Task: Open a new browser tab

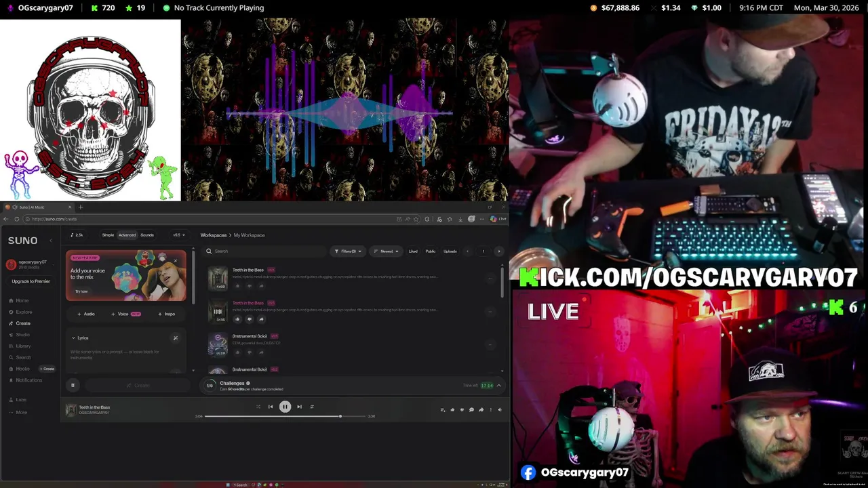Action: 81,207
